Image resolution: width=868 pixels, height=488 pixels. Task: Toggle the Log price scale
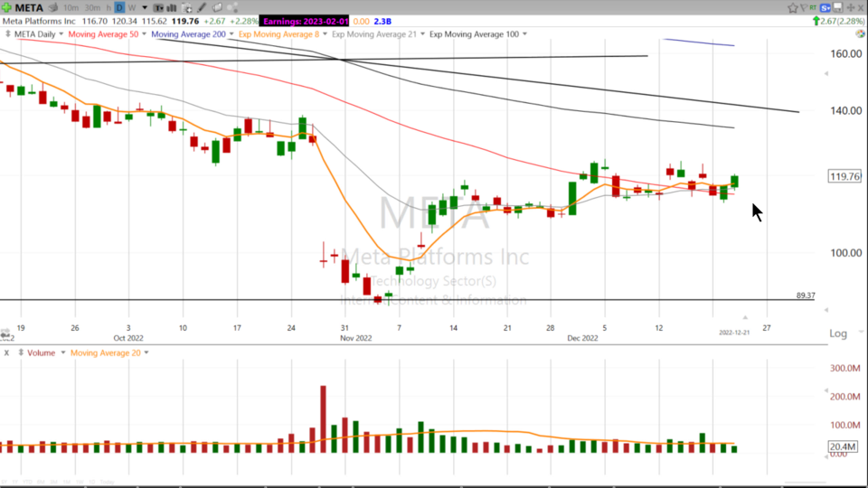[x=838, y=333]
